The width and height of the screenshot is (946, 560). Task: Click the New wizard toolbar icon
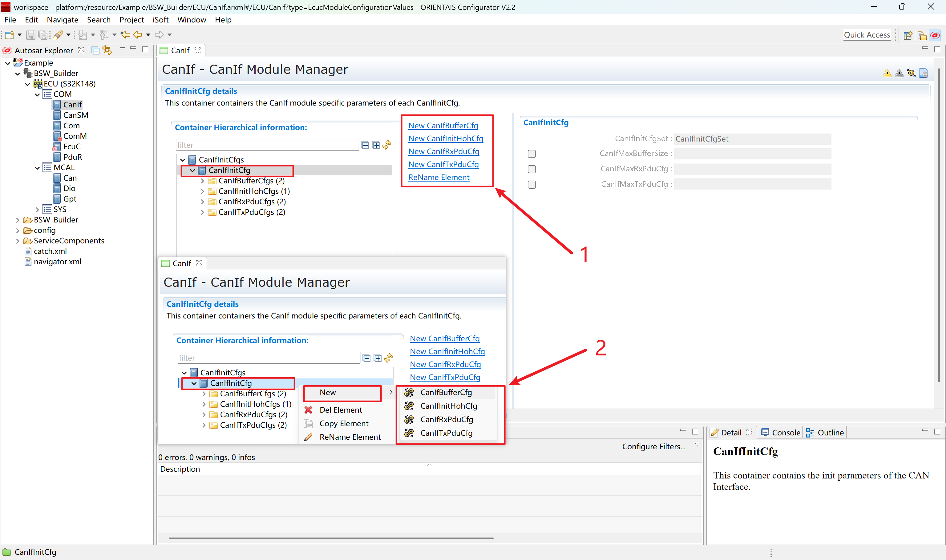pyautogui.click(x=10, y=35)
